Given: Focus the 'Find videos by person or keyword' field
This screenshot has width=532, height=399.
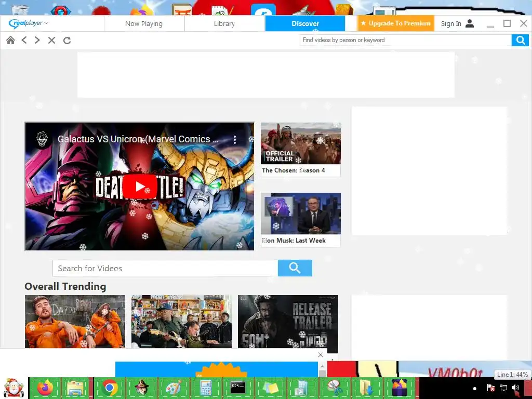Looking at the screenshot, I should pos(405,40).
